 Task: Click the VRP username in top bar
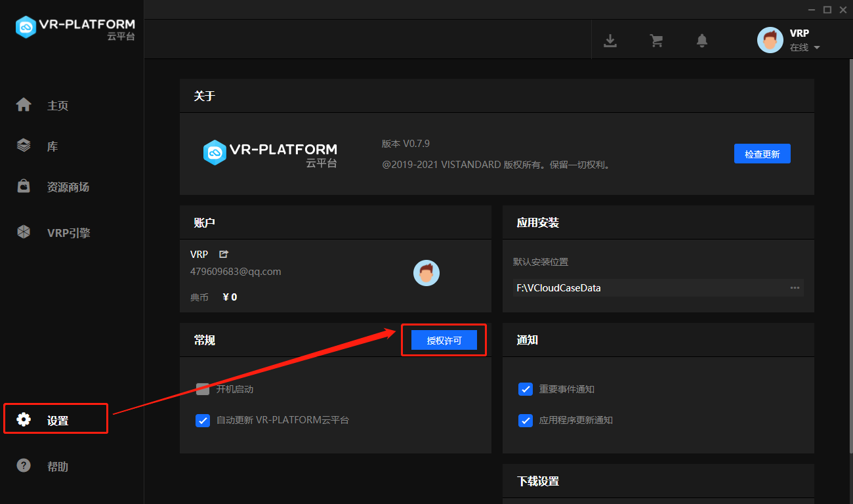[799, 33]
